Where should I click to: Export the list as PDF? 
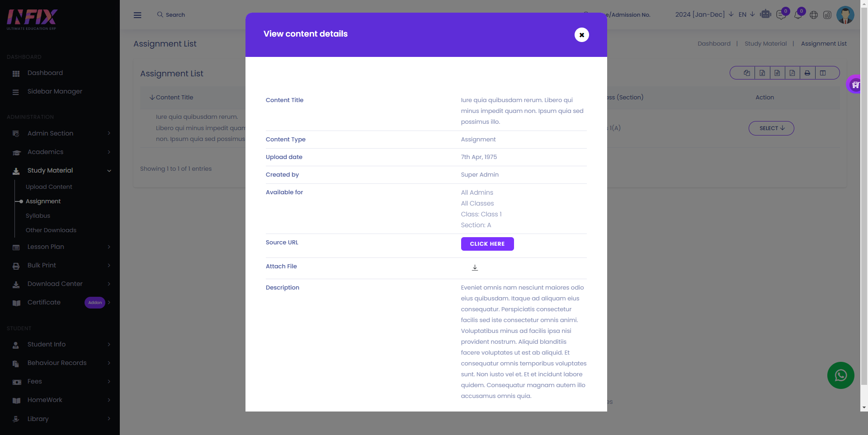792,73
